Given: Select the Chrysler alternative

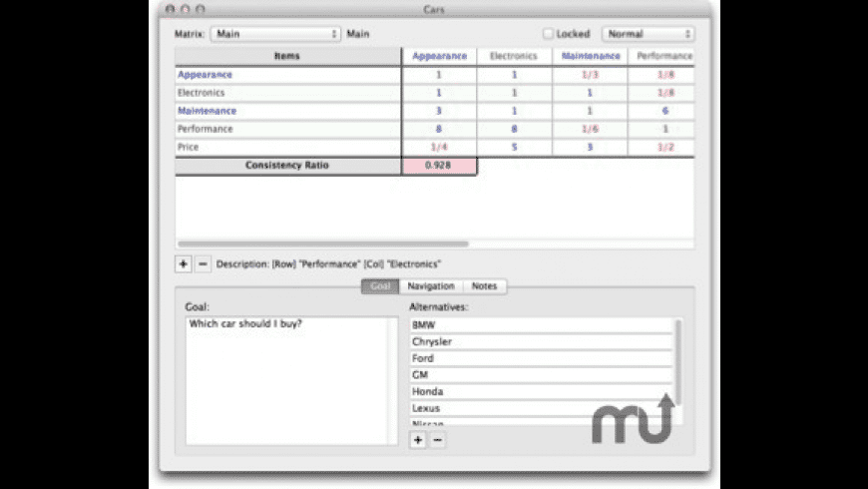Looking at the screenshot, I should pyautogui.click(x=541, y=341).
